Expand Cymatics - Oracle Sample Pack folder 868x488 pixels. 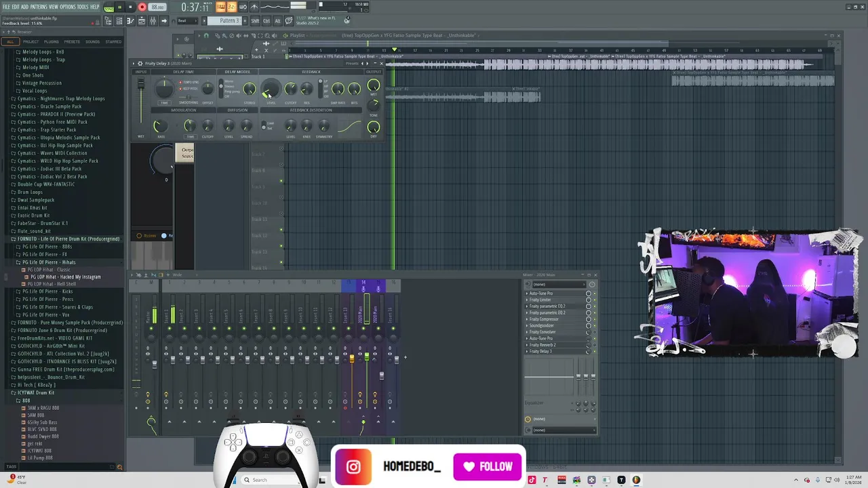tap(49, 106)
